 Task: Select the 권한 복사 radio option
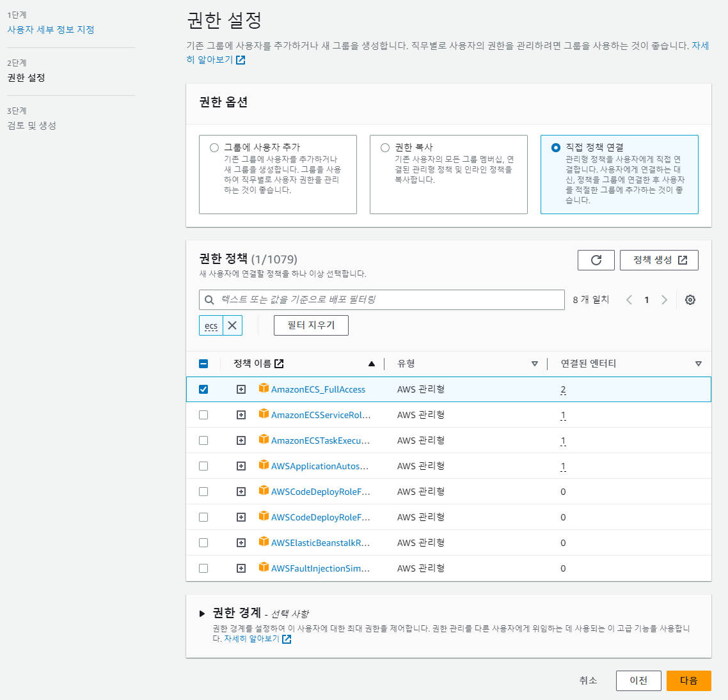385,148
